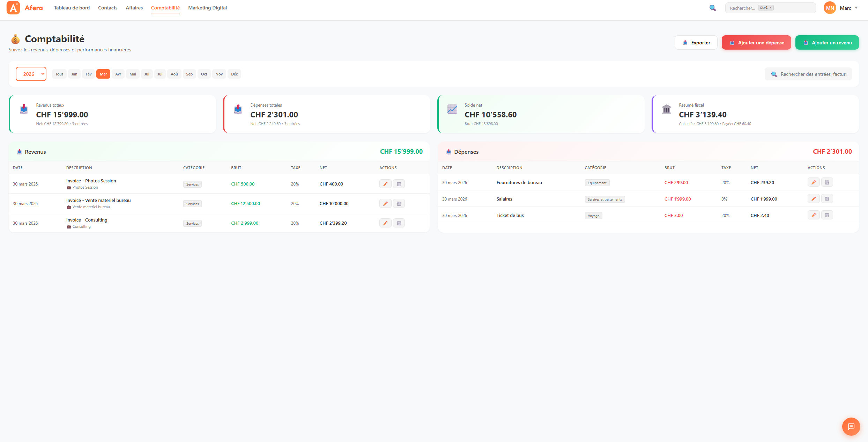Open the 2026 year dropdown

pyautogui.click(x=31, y=74)
